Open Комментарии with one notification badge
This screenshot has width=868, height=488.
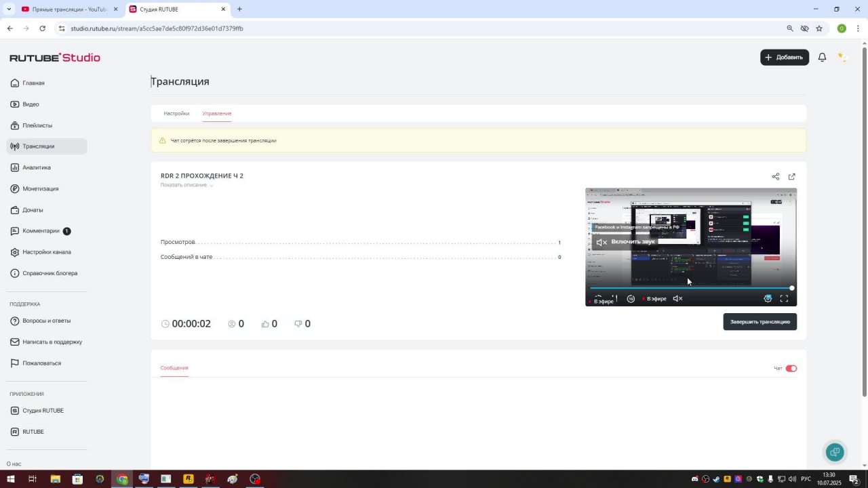point(41,231)
